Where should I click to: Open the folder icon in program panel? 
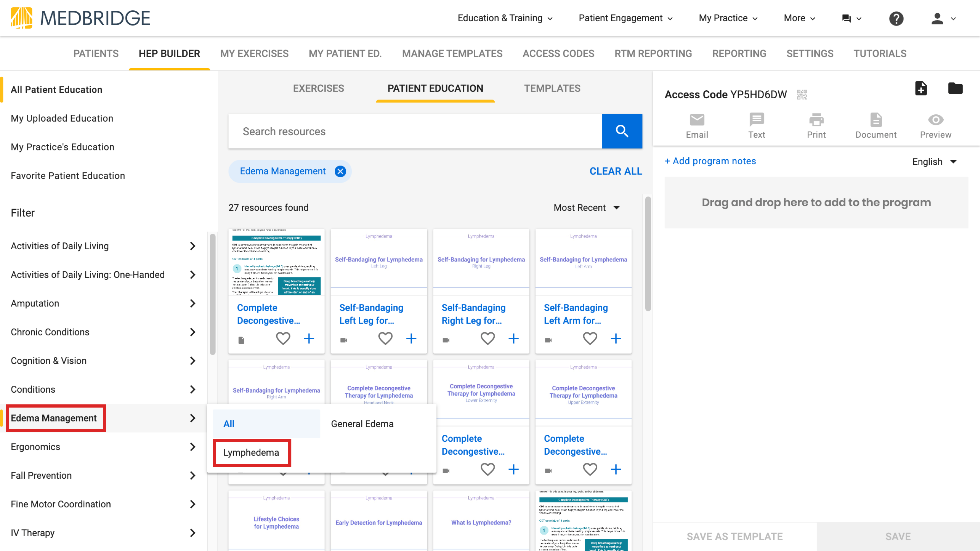[x=955, y=88]
